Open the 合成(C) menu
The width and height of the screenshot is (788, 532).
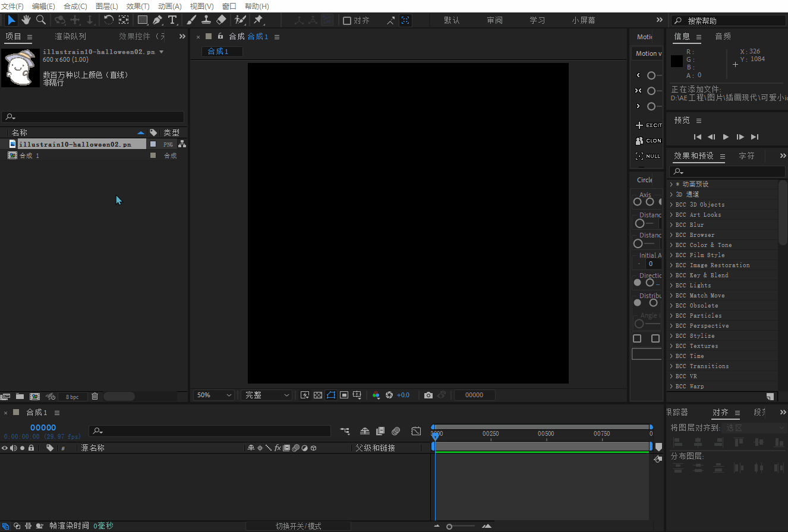tap(75, 6)
